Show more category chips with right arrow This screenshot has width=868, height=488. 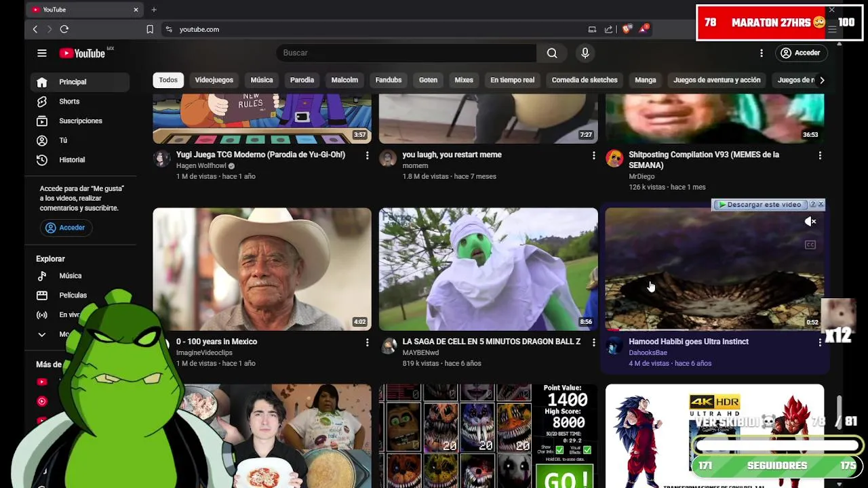click(822, 80)
